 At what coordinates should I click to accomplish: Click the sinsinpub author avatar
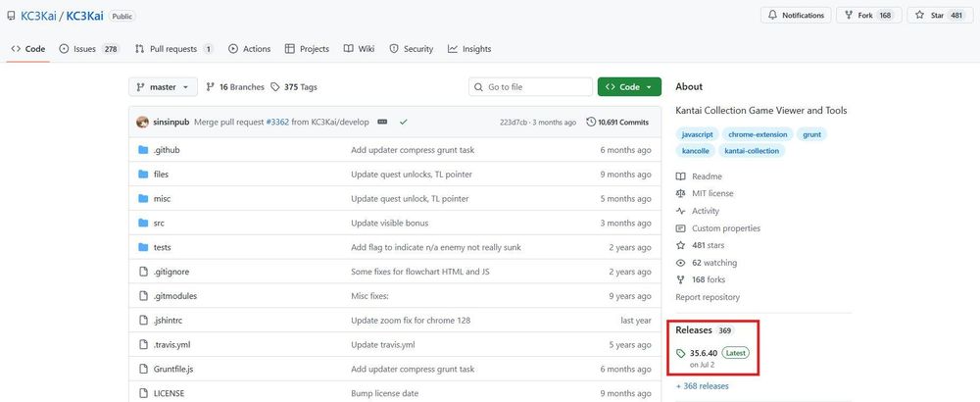coord(143,122)
